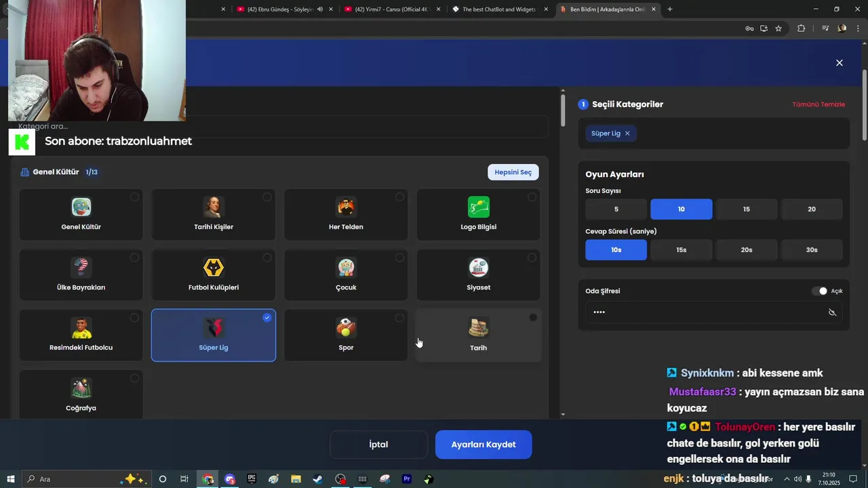Tick the Tarih category checkbox circle
The image size is (868, 488).
[533, 317]
